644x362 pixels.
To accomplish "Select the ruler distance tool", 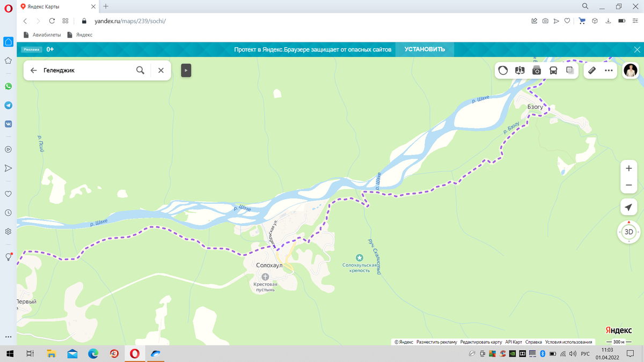I will click(x=592, y=70).
